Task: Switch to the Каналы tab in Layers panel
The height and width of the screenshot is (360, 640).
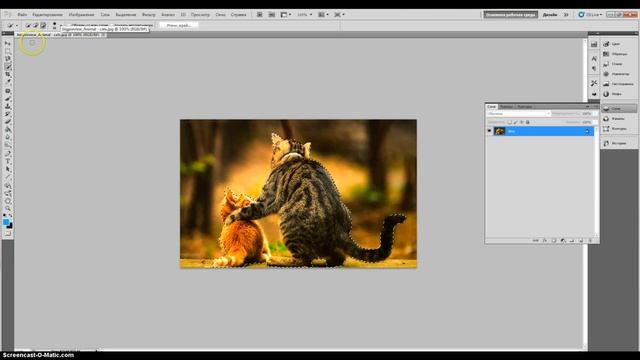Action: (506, 107)
